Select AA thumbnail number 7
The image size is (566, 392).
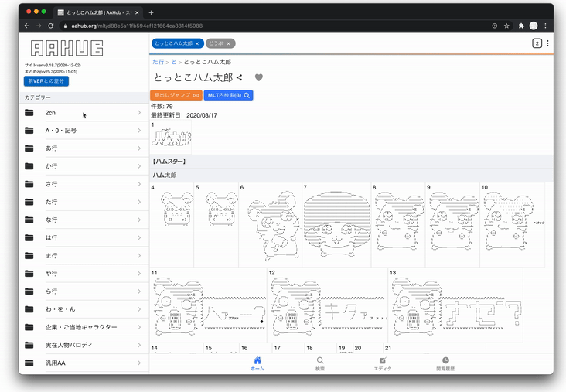[337, 224]
